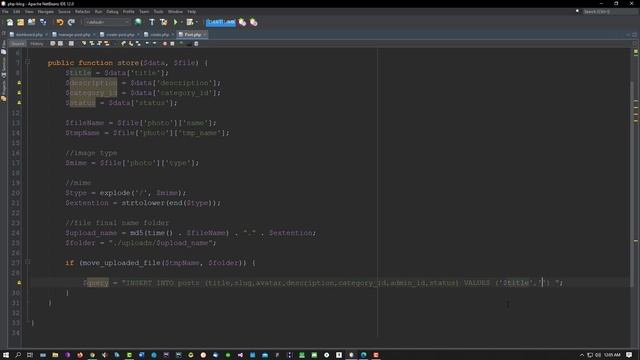
Task: Run the project with the green play icon
Action: pos(176,22)
